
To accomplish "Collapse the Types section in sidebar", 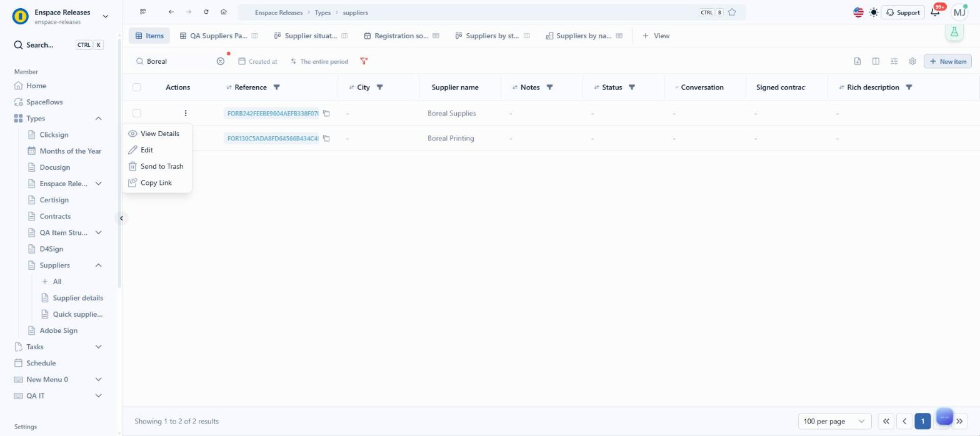I will [x=98, y=118].
